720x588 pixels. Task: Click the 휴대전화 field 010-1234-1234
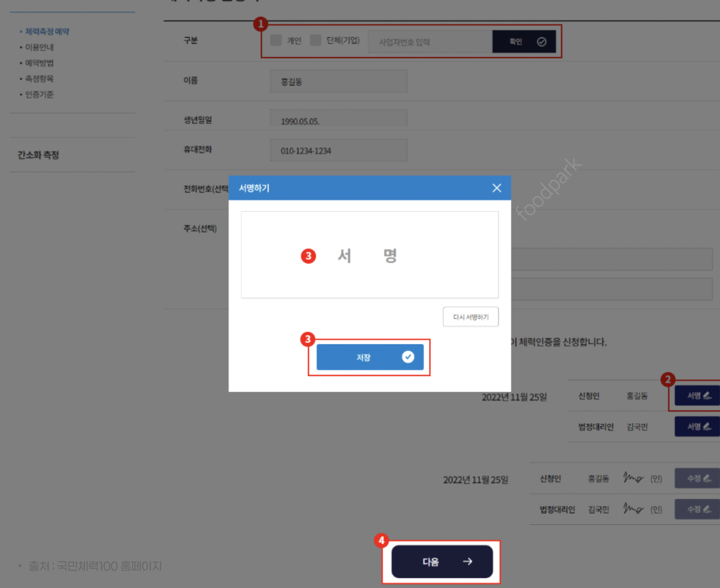point(339,150)
